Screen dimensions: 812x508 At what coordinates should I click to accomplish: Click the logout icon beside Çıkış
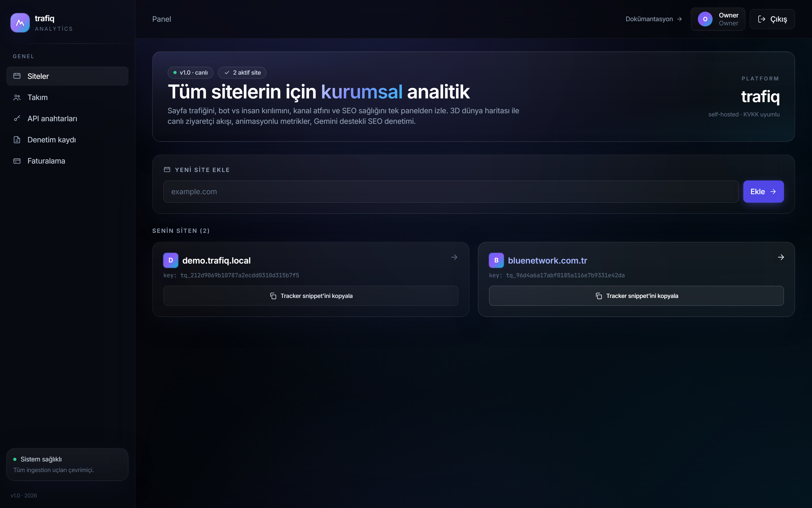762,19
